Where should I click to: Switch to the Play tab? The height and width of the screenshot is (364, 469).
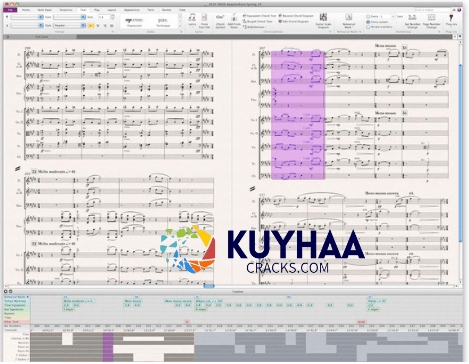click(x=97, y=10)
